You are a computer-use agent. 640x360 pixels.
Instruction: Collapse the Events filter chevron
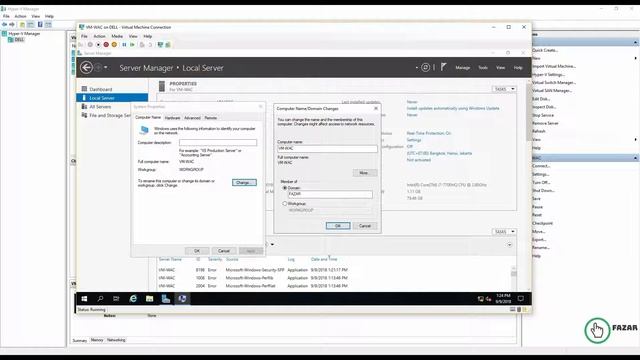tap(509, 245)
